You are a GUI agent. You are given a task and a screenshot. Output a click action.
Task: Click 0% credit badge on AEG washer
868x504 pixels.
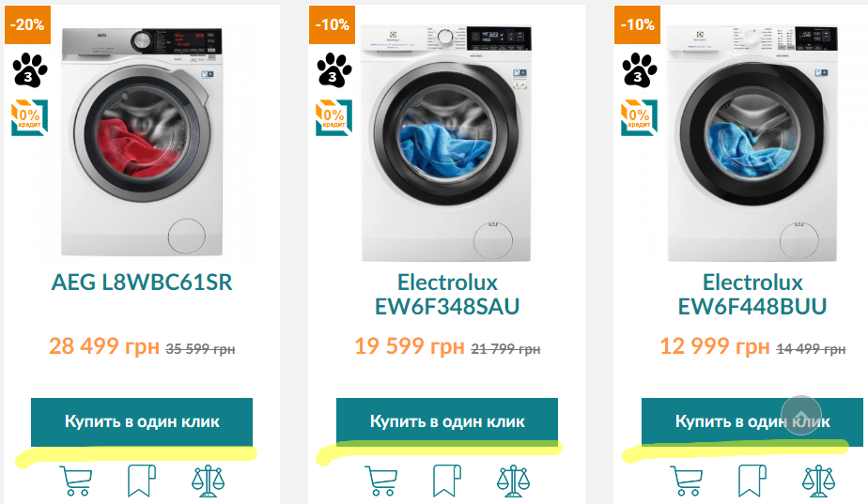click(x=29, y=117)
